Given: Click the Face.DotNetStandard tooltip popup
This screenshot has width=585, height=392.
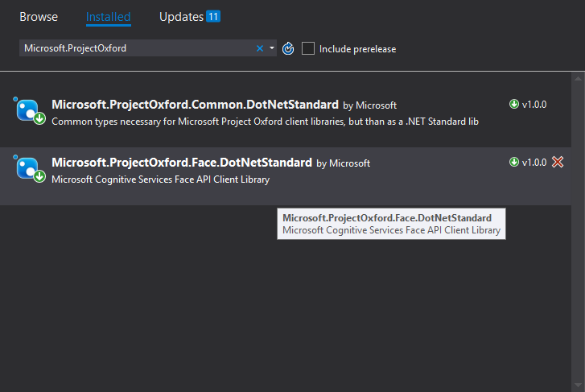Looking at the screenshot, I should click(x=391, y=224).
